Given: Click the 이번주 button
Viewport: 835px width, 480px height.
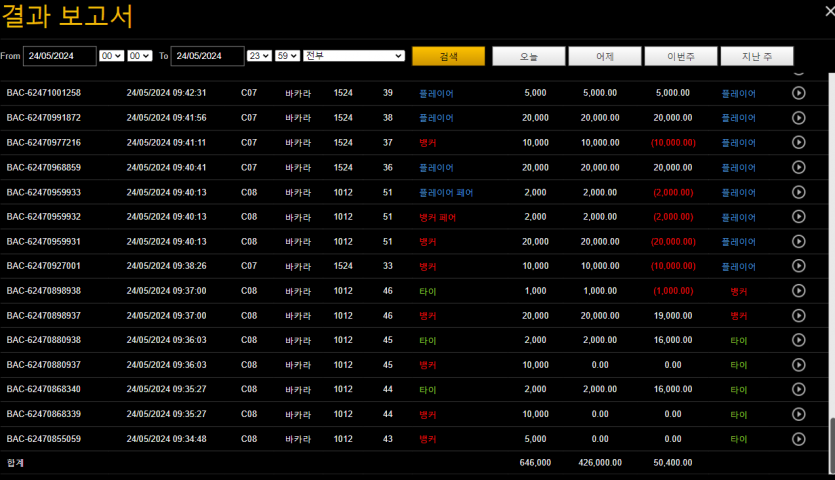Looking at the screenshot, I should (x=681, y=56).
